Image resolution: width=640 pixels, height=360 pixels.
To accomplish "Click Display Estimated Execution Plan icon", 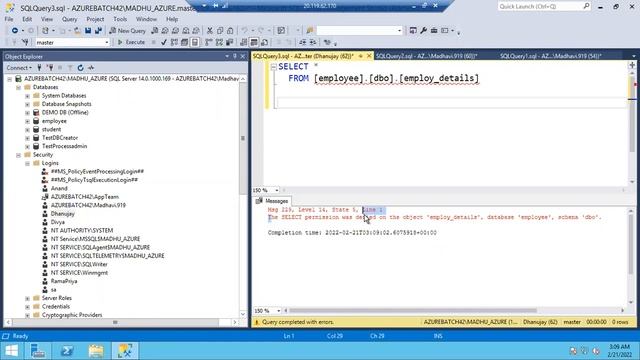I will (174, 42).
